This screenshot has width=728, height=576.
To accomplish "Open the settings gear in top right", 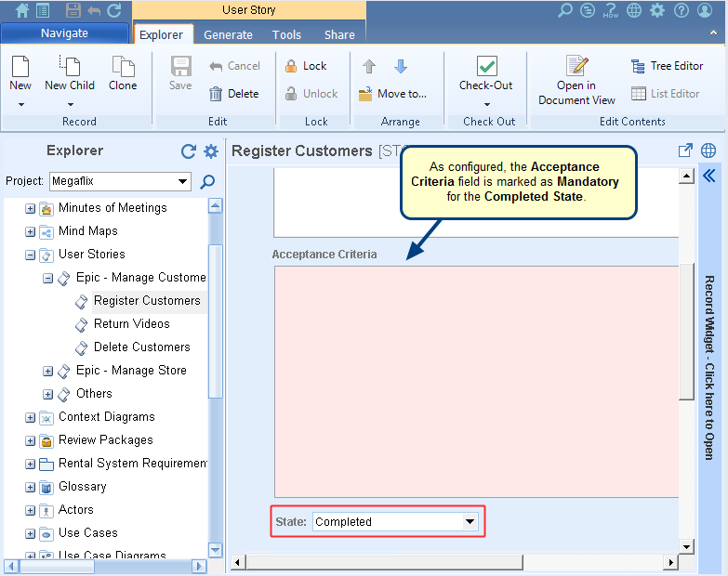I will (x=657, y=10).
